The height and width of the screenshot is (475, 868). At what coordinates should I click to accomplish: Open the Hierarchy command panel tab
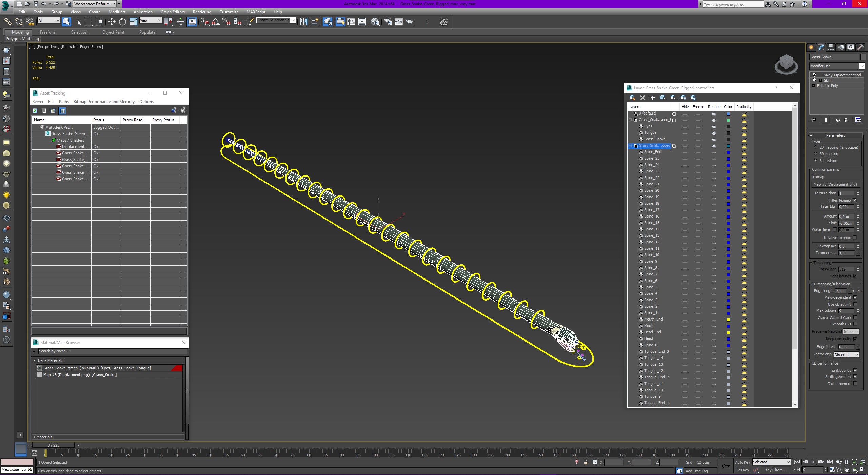click(x=831, y=47)
